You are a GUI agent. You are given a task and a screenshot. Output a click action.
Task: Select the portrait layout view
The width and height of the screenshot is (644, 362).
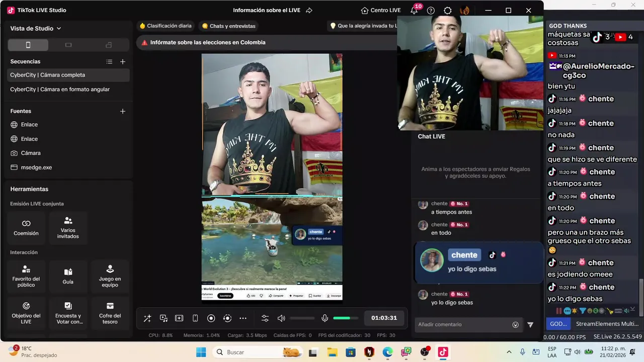coord(28,45)
